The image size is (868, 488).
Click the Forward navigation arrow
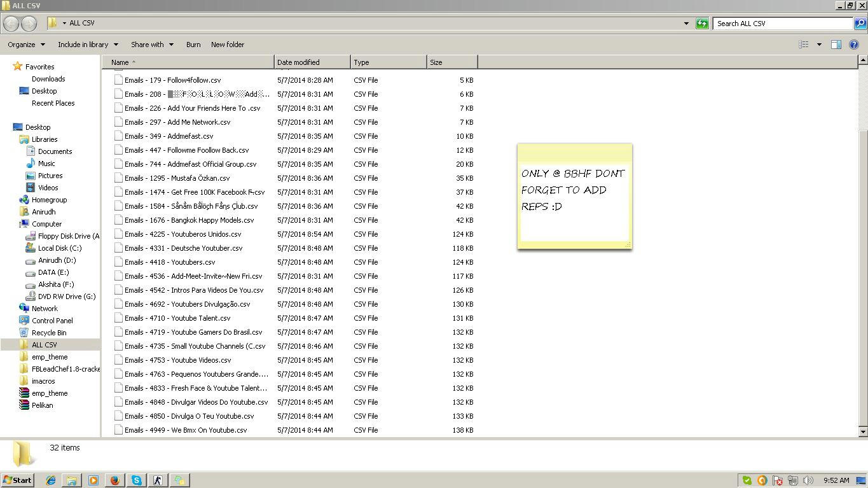29,24
